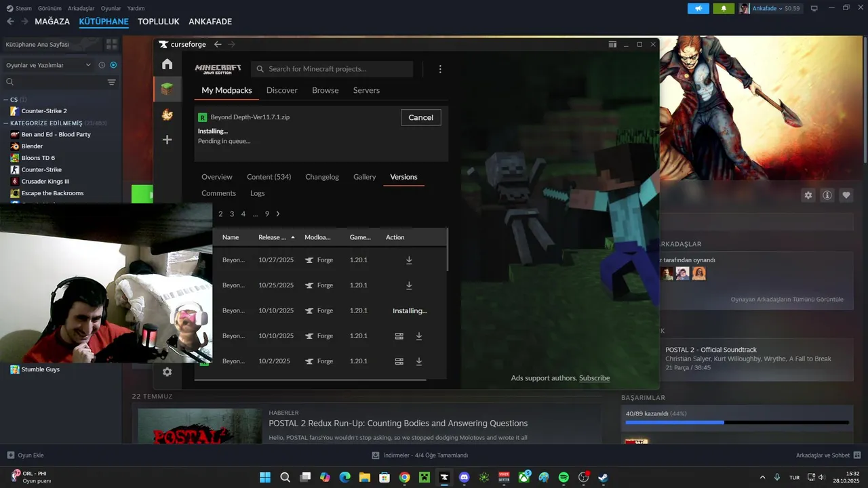Show hidden system tray icons chevron
Screen dimensions: 868x488
point(762,477)
